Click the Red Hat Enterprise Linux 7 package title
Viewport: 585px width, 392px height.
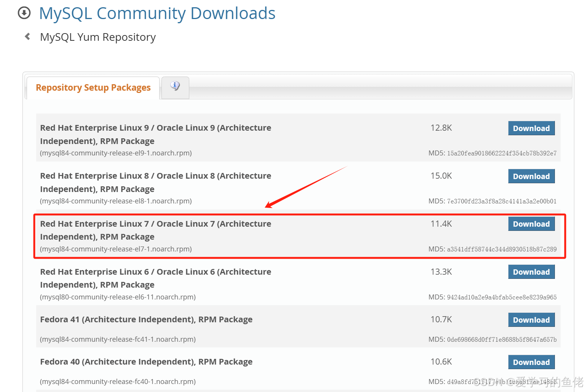point(155,230)
